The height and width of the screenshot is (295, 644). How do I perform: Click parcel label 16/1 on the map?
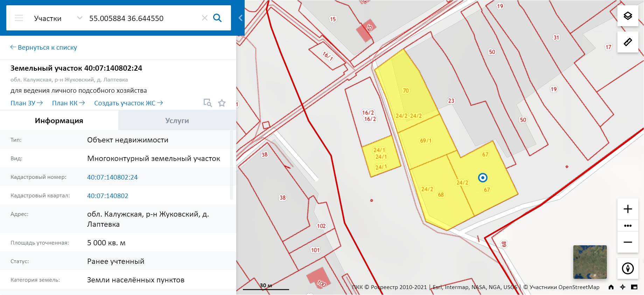click(x=328, y=56)
